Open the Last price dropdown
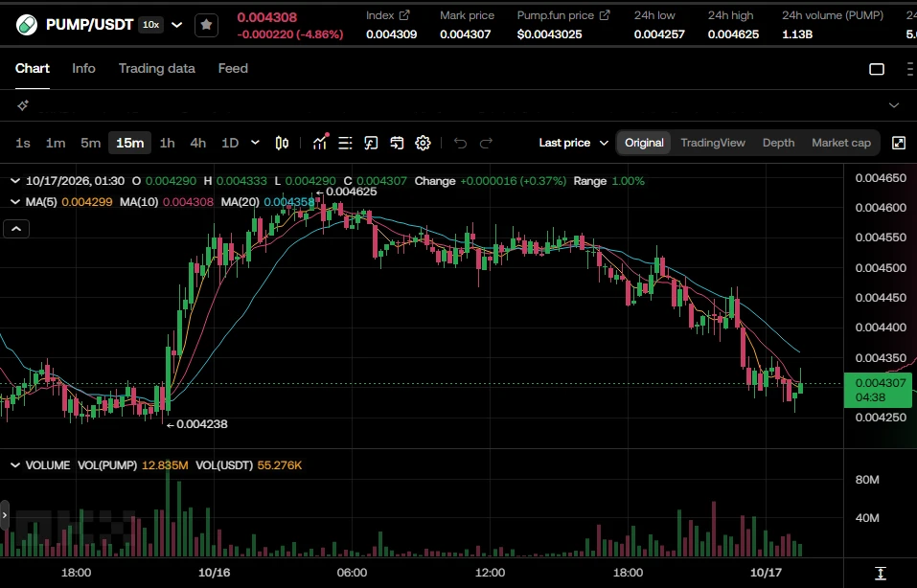917x588 pixels. coord(574,143)
